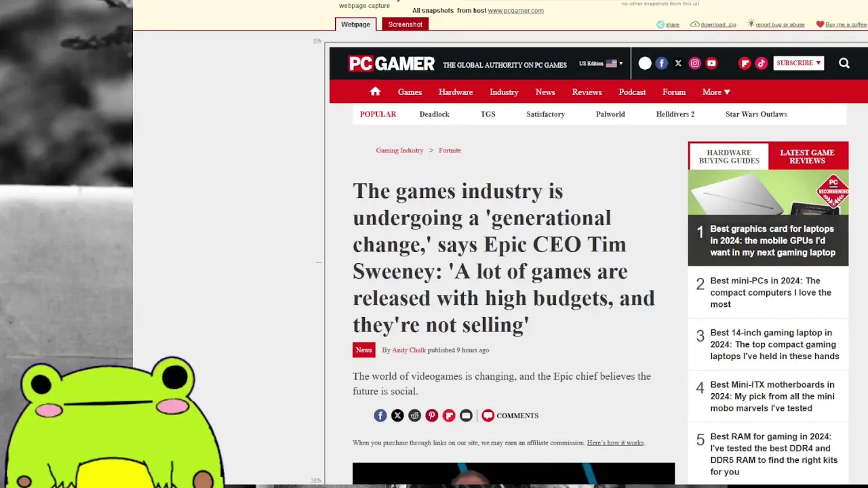Open the News menu item
This screenshot has height=488, width=868.
coord(545,92)
